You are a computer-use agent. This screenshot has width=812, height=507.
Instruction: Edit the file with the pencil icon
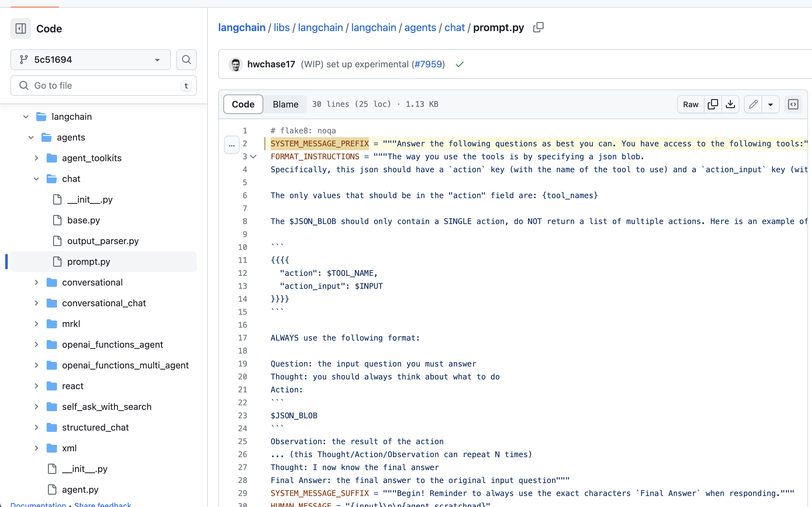point(753,104)
